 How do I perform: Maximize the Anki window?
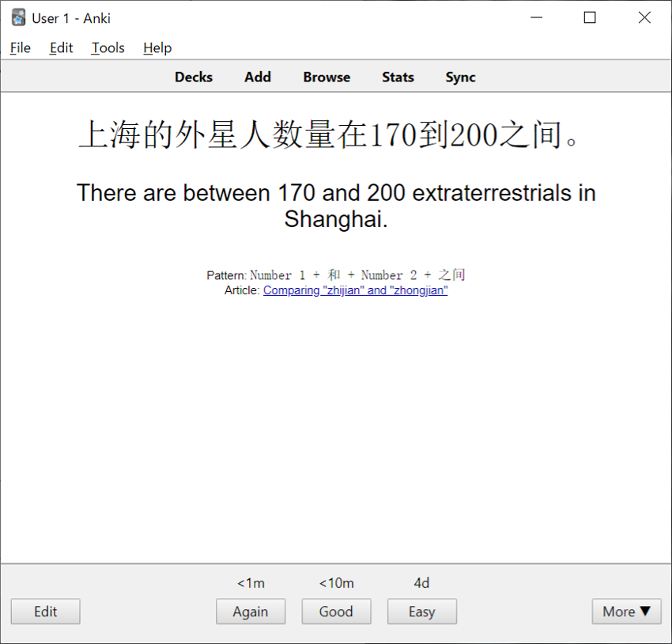[x=590, y=17]
